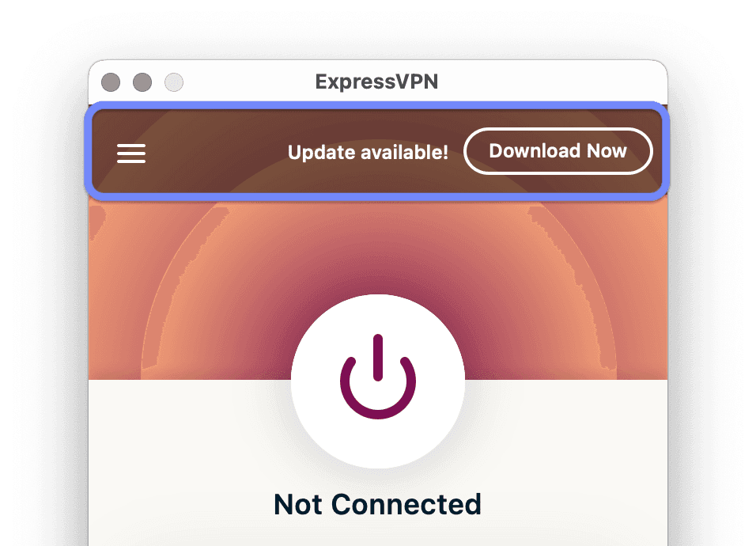
Task: Click the Download Now button
Action: [x=558, y=151]
